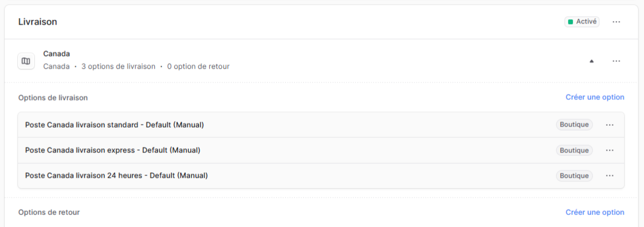Select Poste Canada livraison express row
This screenshot has width=644, height=227.
tap(321, 151)
